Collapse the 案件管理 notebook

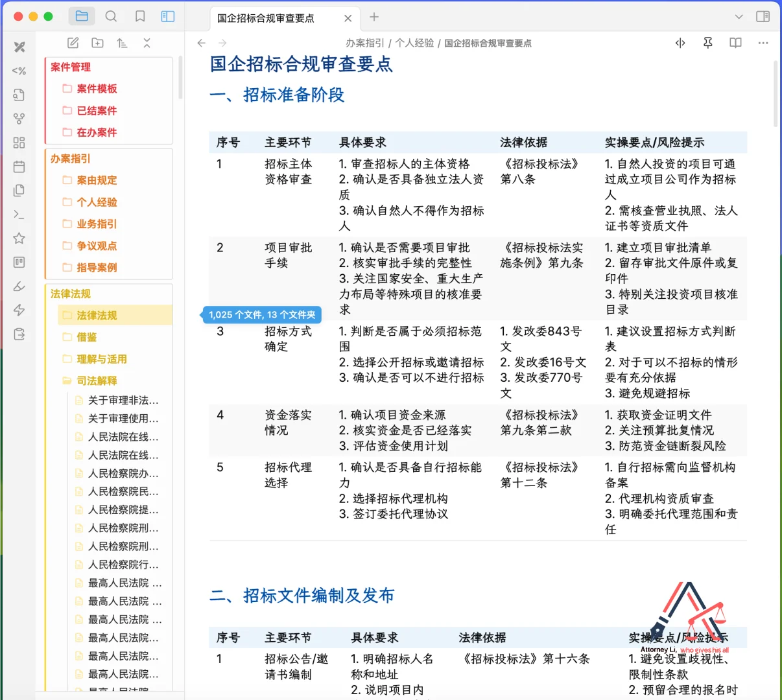pyautogui.click(x=69, y=67)
